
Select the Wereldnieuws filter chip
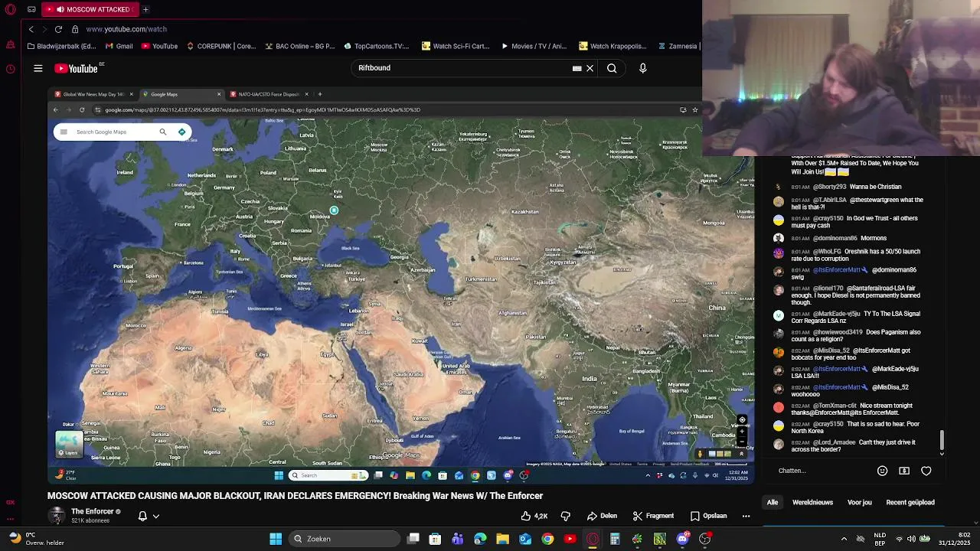pos(812,502)
